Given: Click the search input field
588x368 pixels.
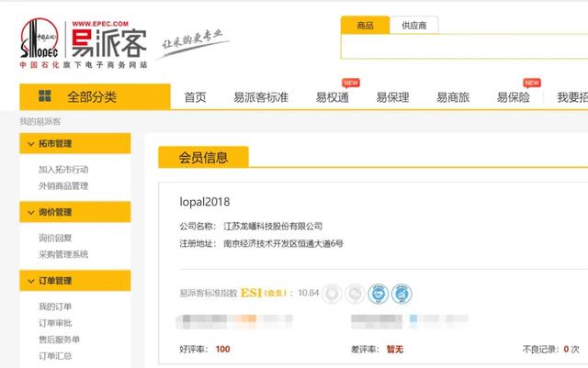Looking at the screenshot, I should (x=464, y=47).
